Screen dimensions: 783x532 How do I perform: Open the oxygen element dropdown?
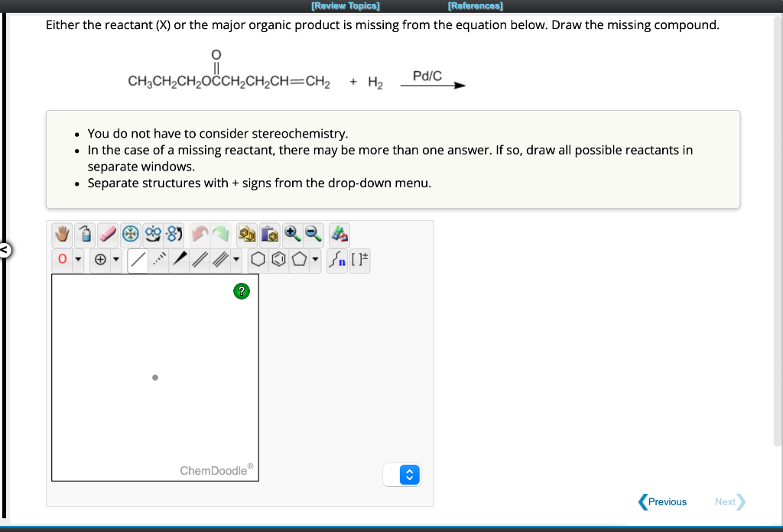[x=76, y=260]
